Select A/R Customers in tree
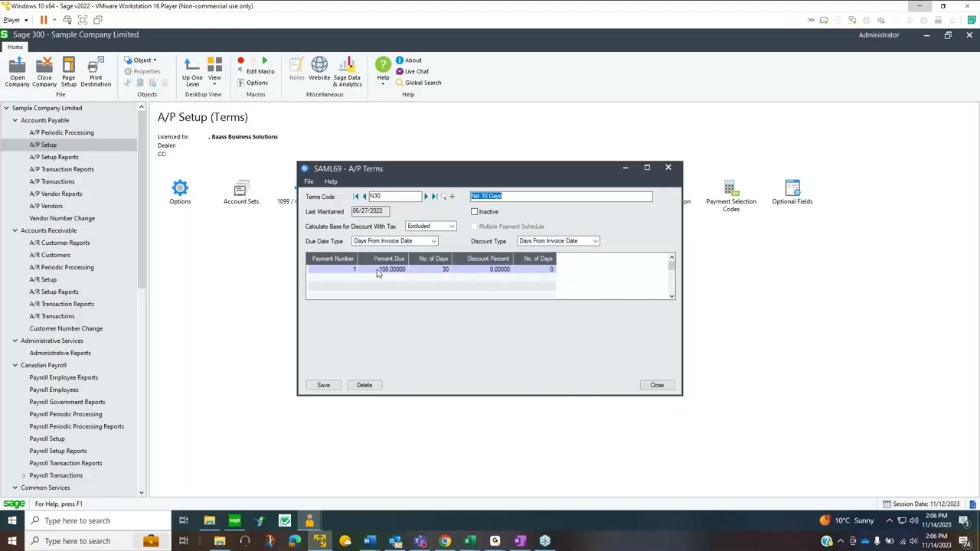Screen dimensions: 980x551 click(x=50, y=255)
